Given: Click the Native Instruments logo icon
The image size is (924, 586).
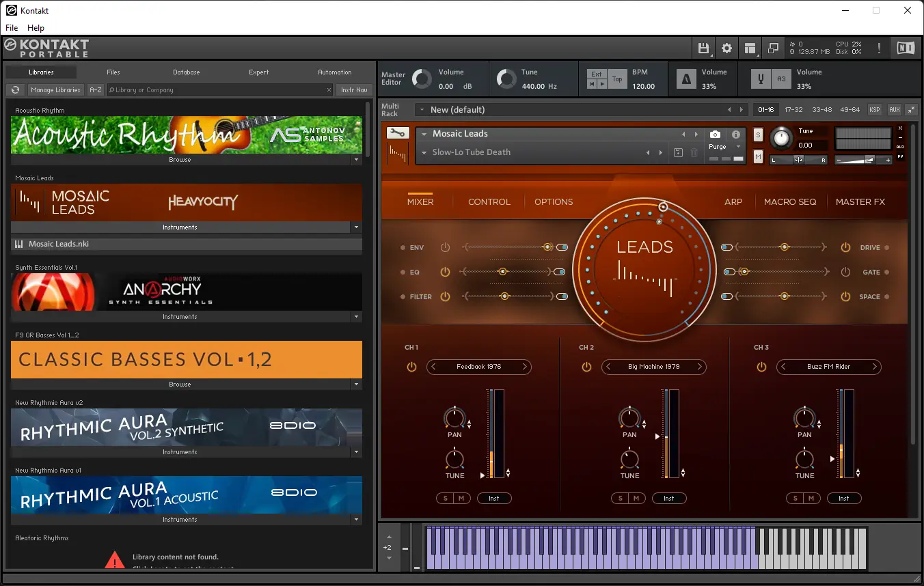Looking at the screenshot, I should [x=907, y=48].
